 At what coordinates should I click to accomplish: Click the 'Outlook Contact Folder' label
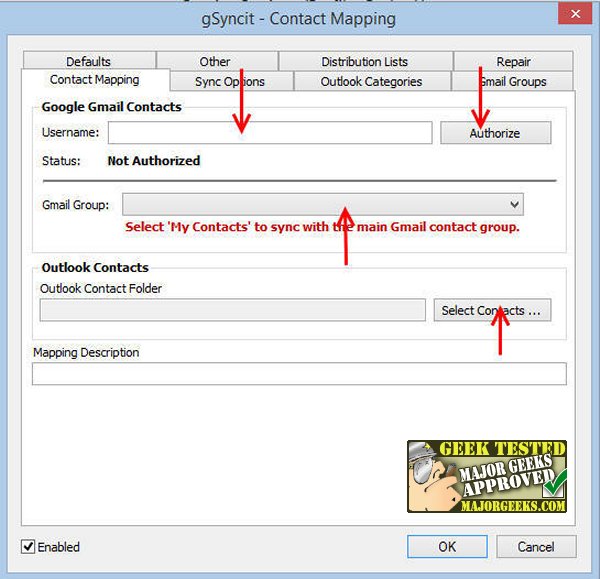click(x=101, y=289)
